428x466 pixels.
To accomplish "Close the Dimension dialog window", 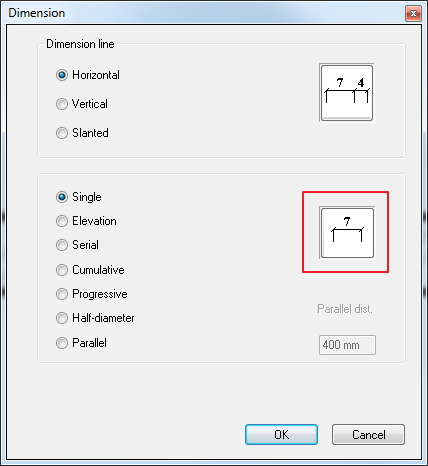I will tap(413, 13).
